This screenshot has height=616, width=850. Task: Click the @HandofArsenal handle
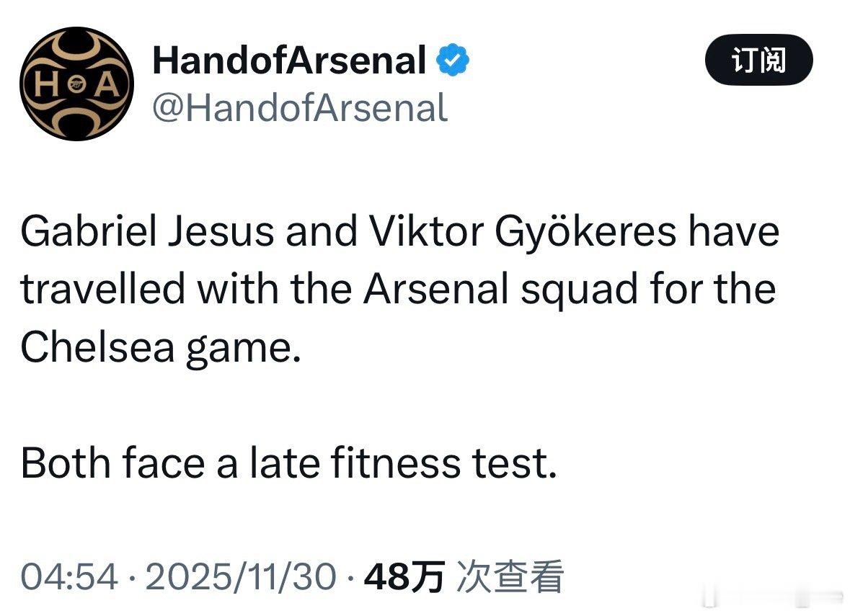(x=299, y=108)
